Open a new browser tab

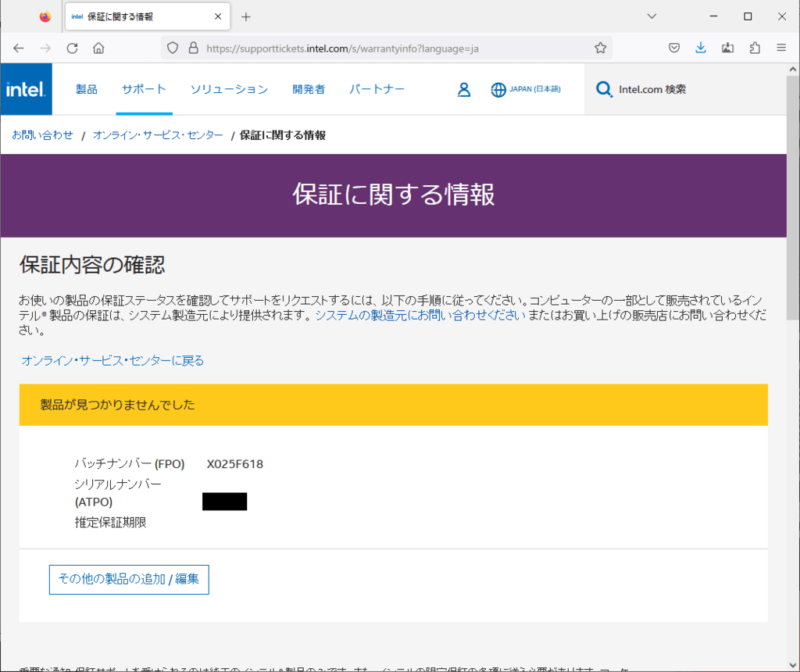coord(246,17)
